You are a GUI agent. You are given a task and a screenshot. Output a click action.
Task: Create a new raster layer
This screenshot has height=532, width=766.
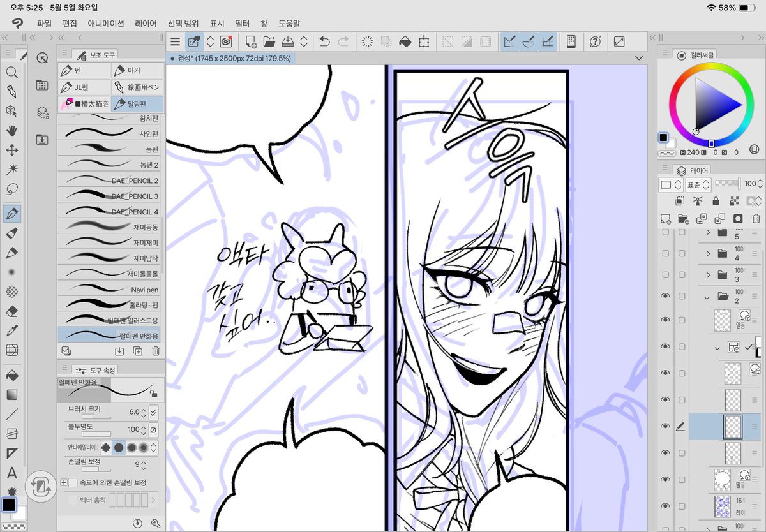[x=665, y=218]
